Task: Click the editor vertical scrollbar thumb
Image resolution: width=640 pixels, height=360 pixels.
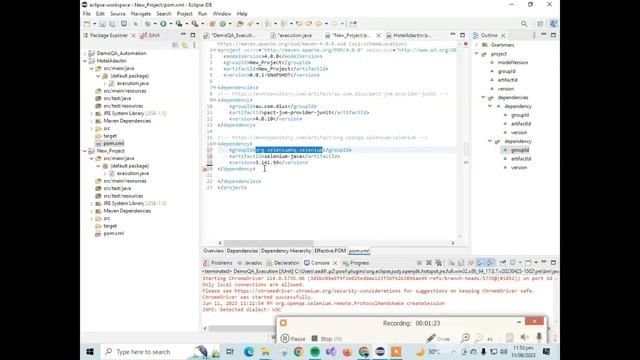Action: coord(466,148)
